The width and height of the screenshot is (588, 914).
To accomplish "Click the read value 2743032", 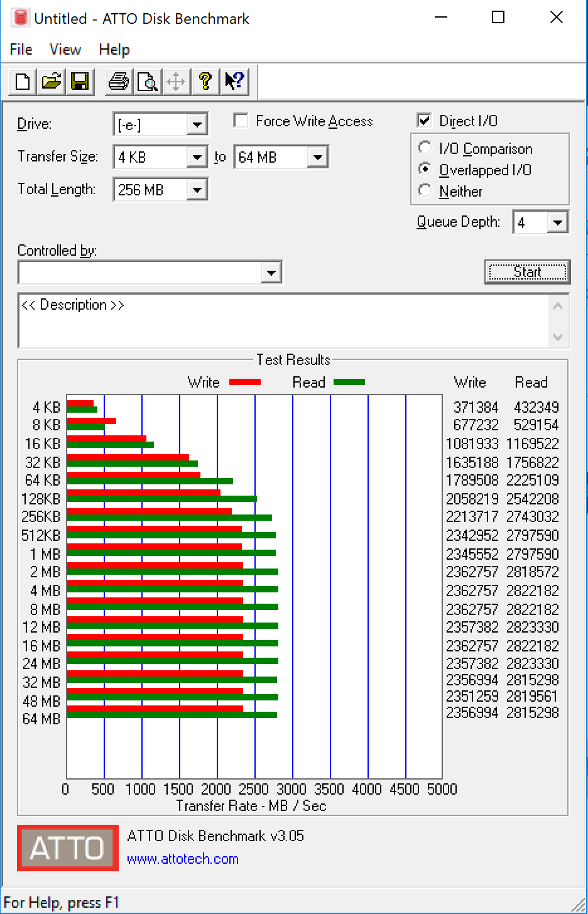I will 533,516.
